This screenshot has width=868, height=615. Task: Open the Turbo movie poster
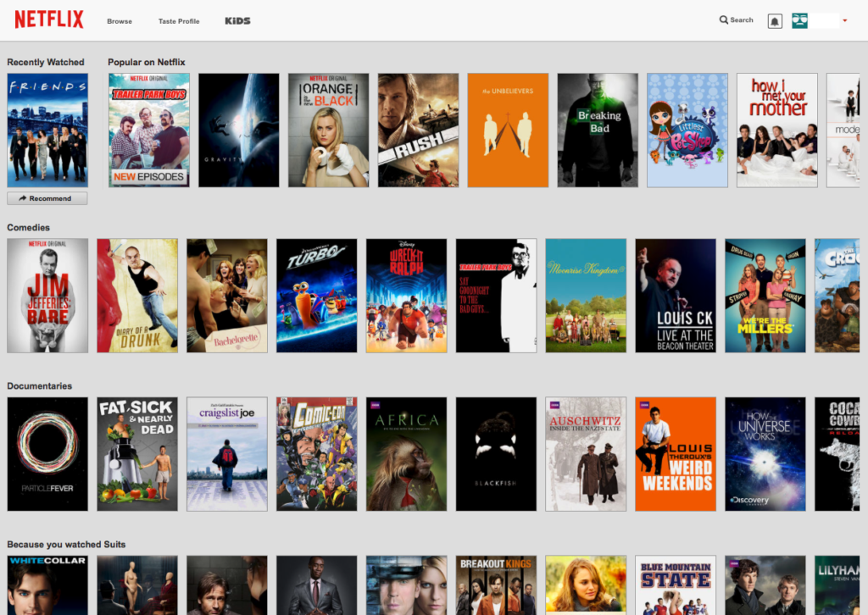coord(317,296)
